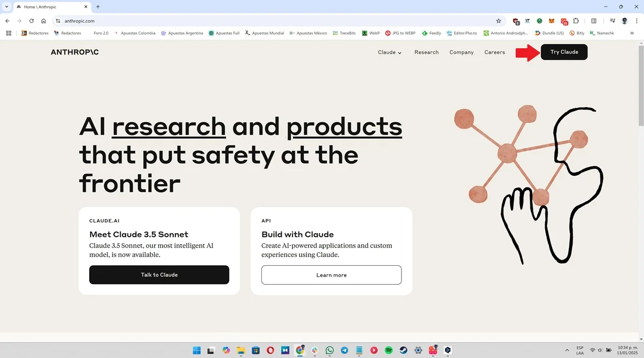Click the Talk to Claude button
This screenshot has height=358, width=644.
[159, 274]
